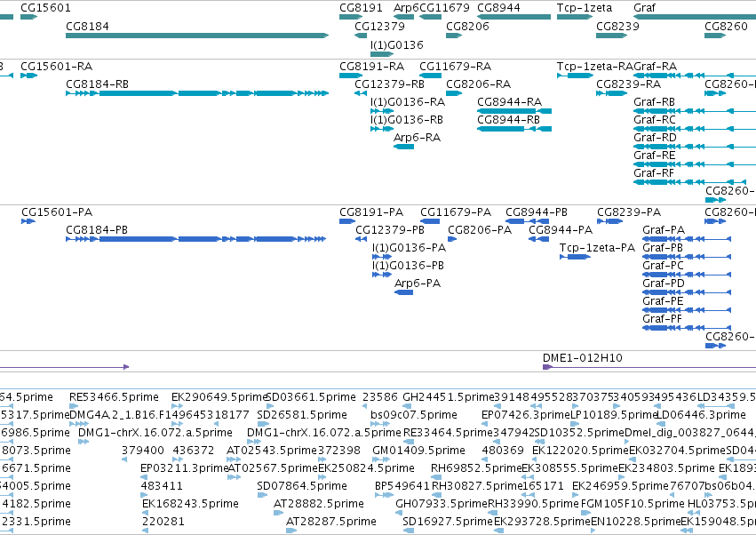Select the CG8239-RA transcript
This screenshot has width=756, height=535.
pyautogui.click(x=612, y=93)
